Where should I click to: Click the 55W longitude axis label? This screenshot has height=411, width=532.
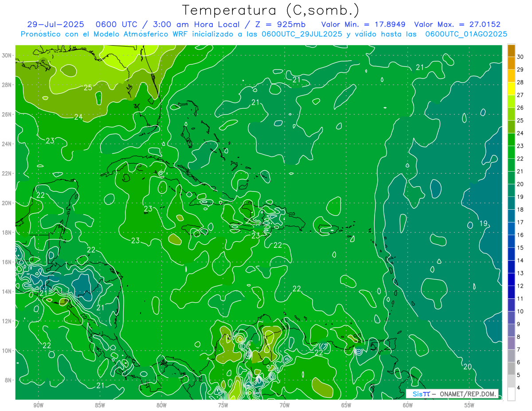click(x=469, y=405)
